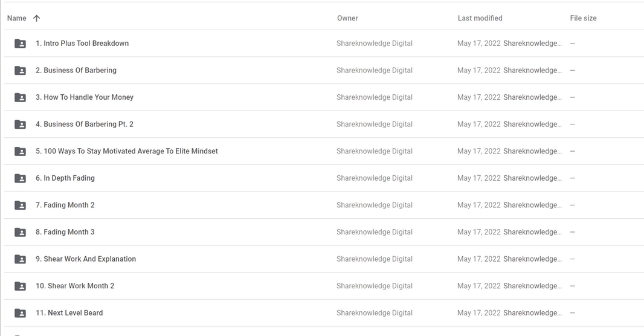Click folder icon for Shear Work Month 2
Image resolution: width=644 pixels, height=336 pixels.
tap(20, 286)
